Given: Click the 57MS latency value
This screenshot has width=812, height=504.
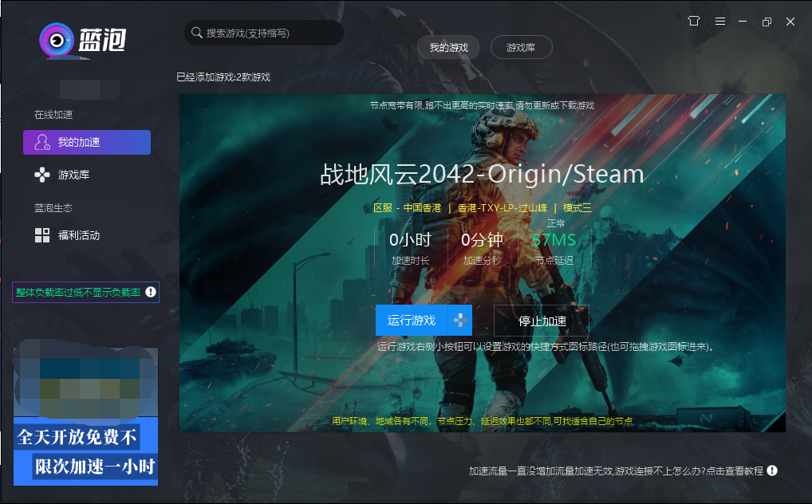Looking at the screenshot, I should (x=554, y=240).
